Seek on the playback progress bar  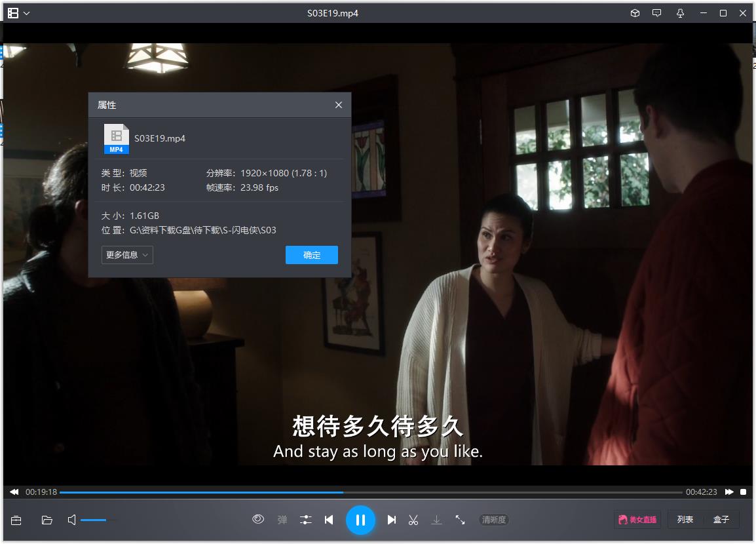pos(371,492)
